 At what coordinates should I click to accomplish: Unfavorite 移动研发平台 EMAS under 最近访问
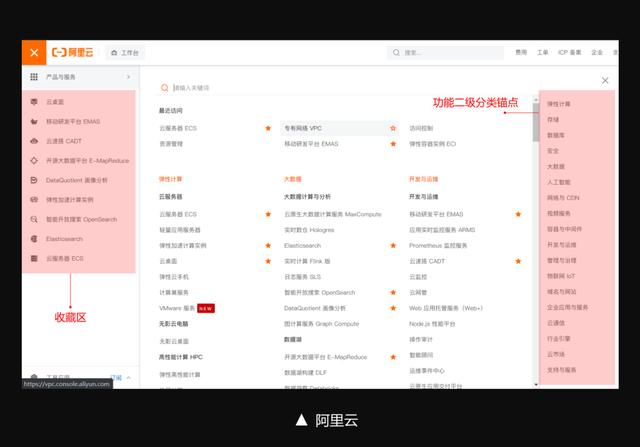click(393, 144)
